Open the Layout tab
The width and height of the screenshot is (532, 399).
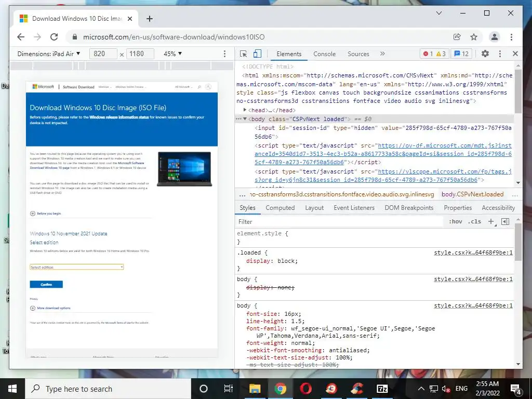(314, 208)
